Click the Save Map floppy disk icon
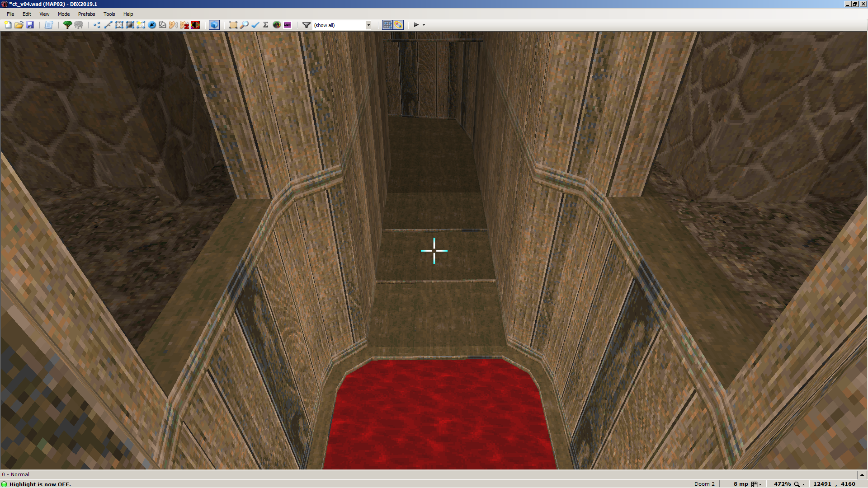 (30, 25)
